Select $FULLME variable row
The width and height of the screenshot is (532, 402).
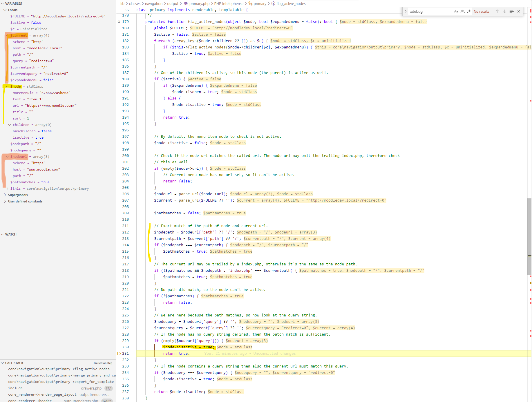tap(58, 16)
